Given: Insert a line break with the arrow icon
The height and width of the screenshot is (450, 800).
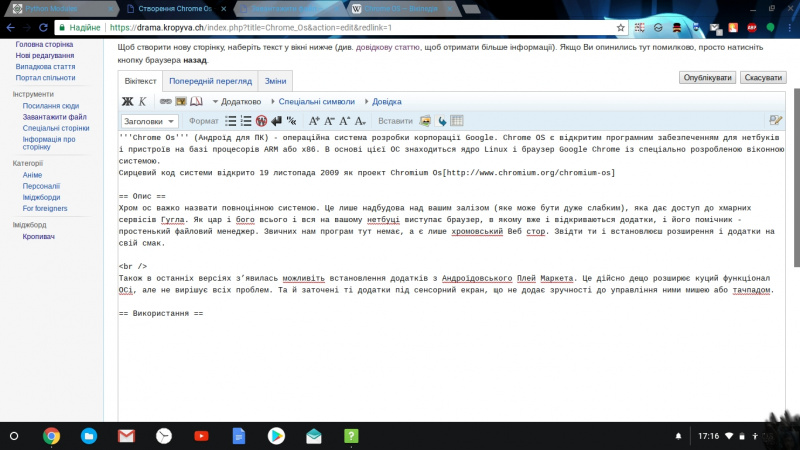Looking at the screenshot, I should point(276,121).
